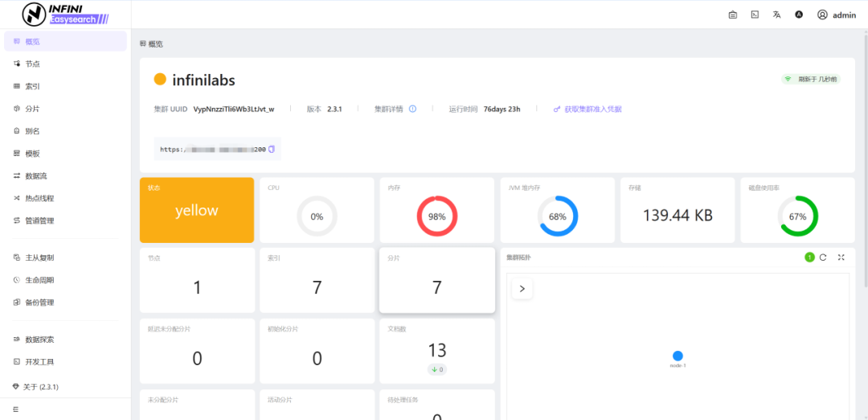868x420 pixels.
Task: Refresh the 集群拓扑 topology panel
Action: point(823,257)
